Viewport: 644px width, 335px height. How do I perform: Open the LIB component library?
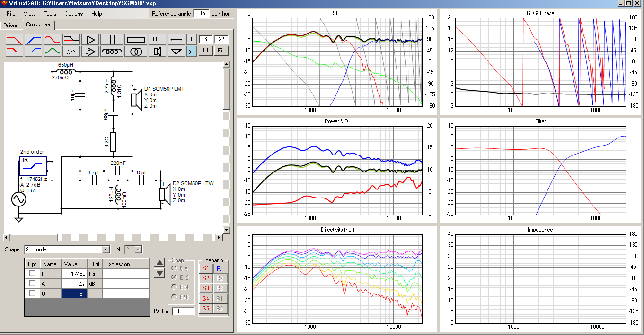coord(158,39)
